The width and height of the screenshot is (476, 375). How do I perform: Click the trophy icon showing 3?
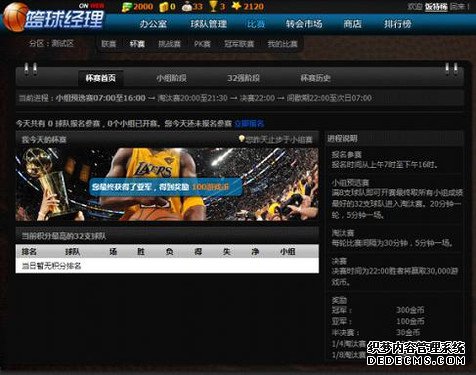point(213,6)
